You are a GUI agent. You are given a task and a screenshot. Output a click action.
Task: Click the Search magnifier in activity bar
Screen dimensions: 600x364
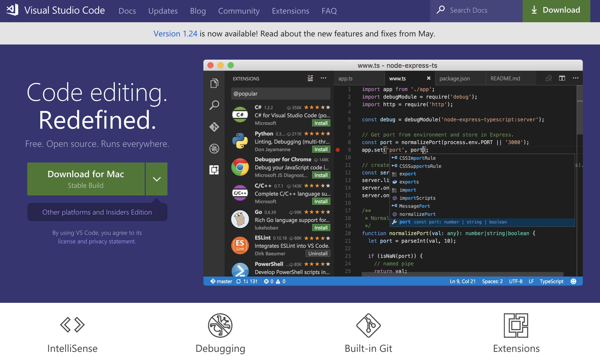(214, 105)
